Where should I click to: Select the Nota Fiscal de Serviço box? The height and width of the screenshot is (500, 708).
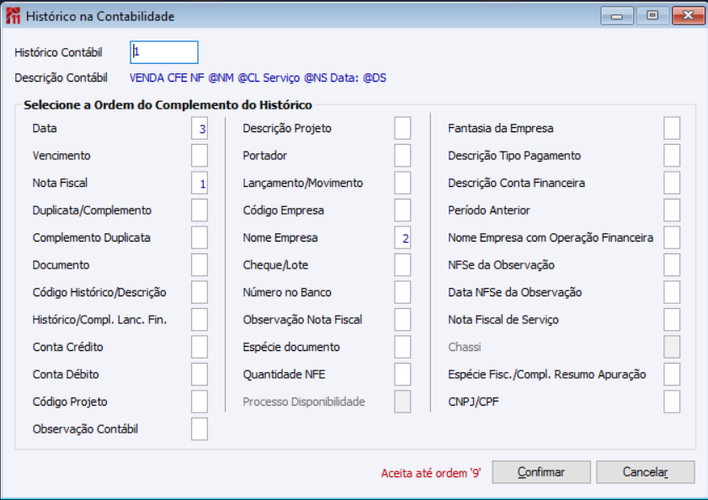[x=672, y=320]
